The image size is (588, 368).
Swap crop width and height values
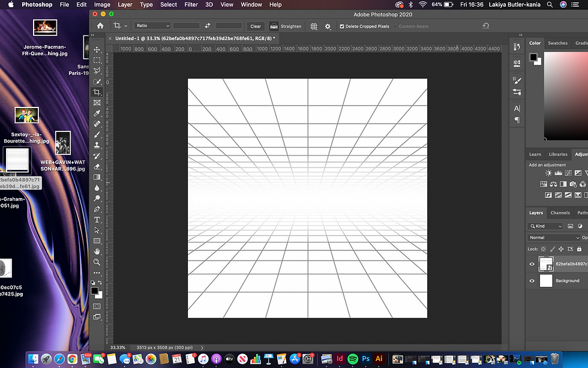click(x=208, y=26)
